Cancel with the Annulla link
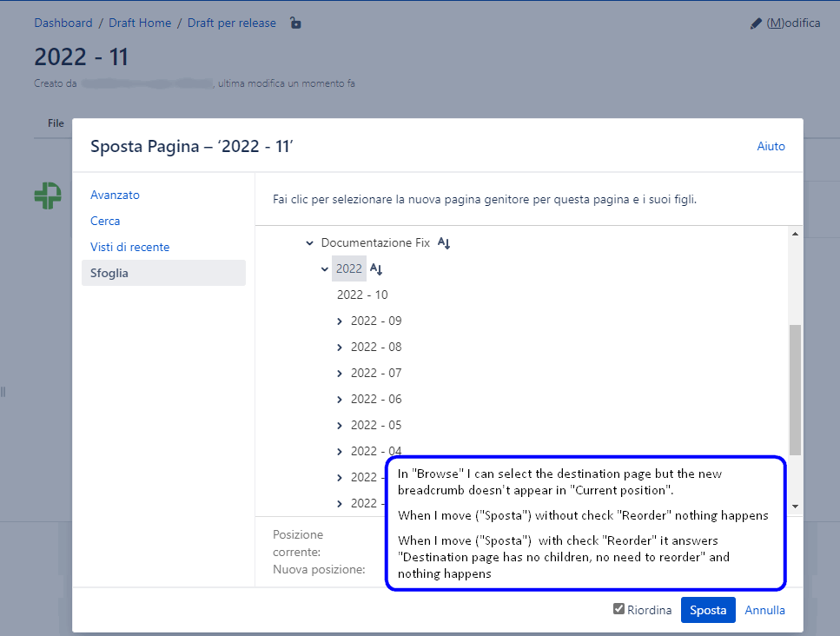 764,610
